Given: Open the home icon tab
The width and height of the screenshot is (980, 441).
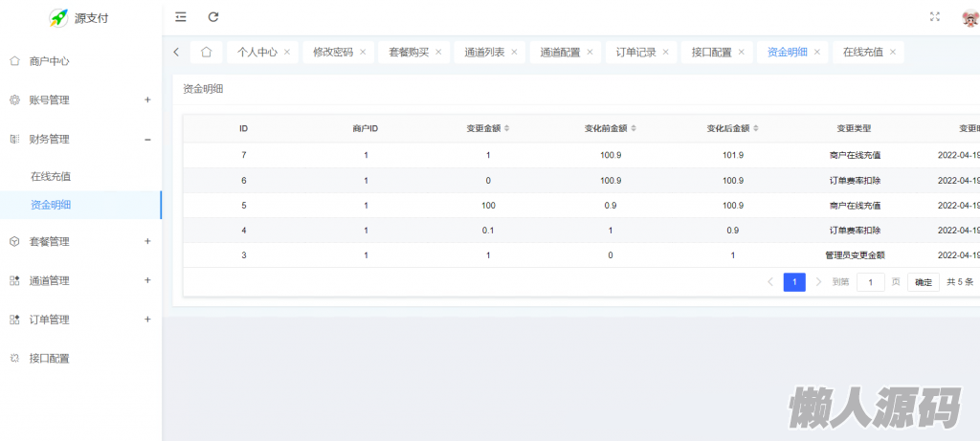Looking at the screenshot, I should click(206, 52).
